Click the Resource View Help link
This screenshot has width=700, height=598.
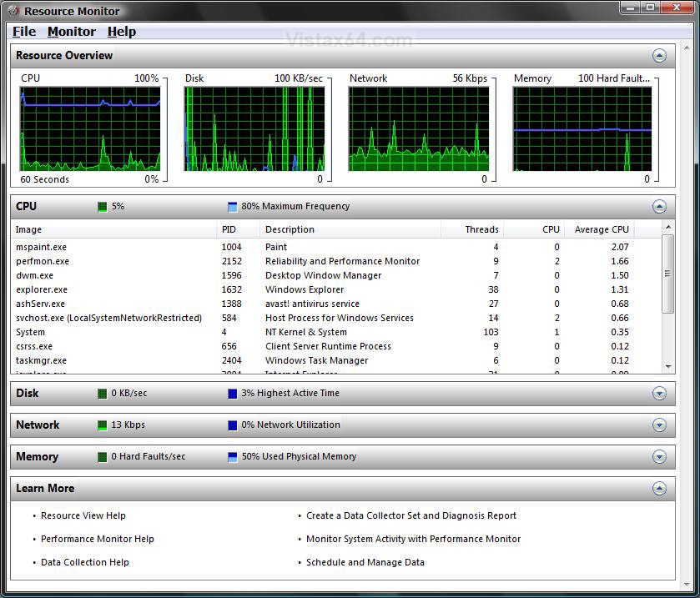pyautogui.click(x=83, y=515)
